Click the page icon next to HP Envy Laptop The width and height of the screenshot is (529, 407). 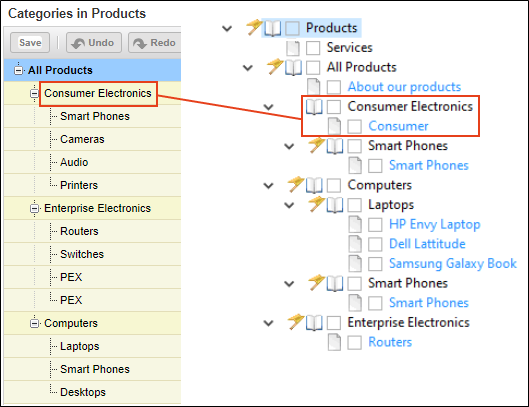[355, 224]
